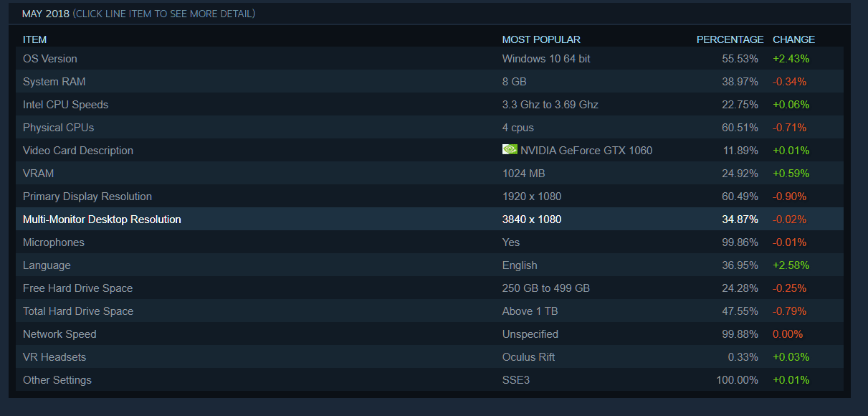Viewport: 868px width, 416px height.
Task: Open the Physical CPUs row
Action: pos(59,128)
